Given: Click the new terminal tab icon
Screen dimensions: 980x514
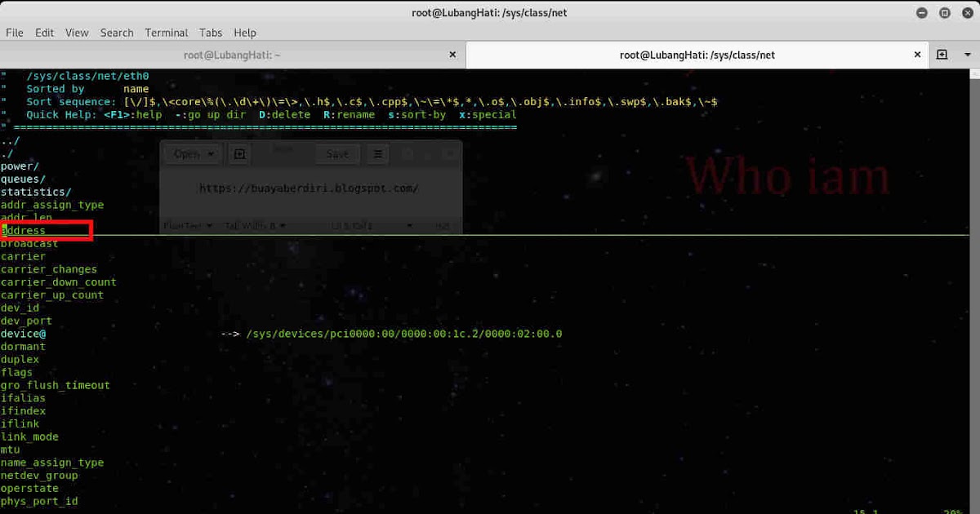Looking at the screenshot, I should coord(942,55).
